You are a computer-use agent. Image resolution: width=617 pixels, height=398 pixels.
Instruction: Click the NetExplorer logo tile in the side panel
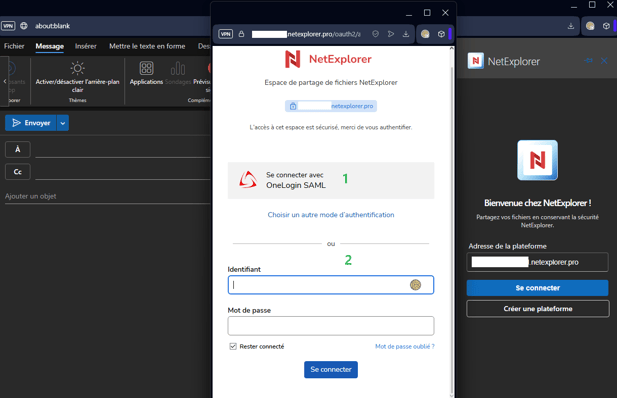point(538,160)
